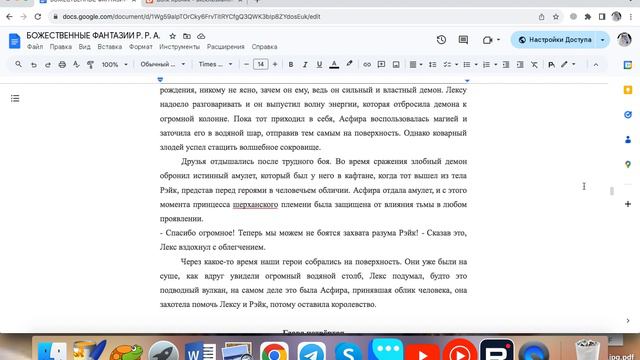The height and width of the screenshot is (360, 640).
Task: Check cloud save status icon
Action: pos(201,36)
